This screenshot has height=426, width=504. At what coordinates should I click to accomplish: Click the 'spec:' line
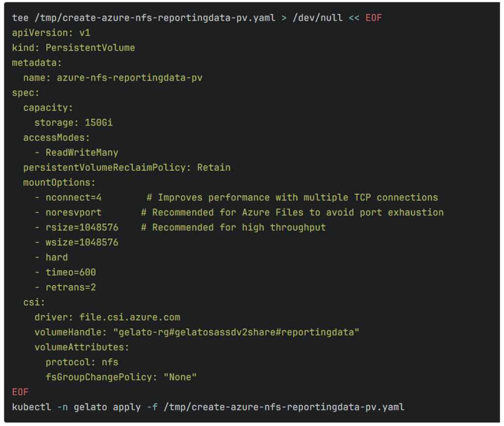[x=25, y=93]
